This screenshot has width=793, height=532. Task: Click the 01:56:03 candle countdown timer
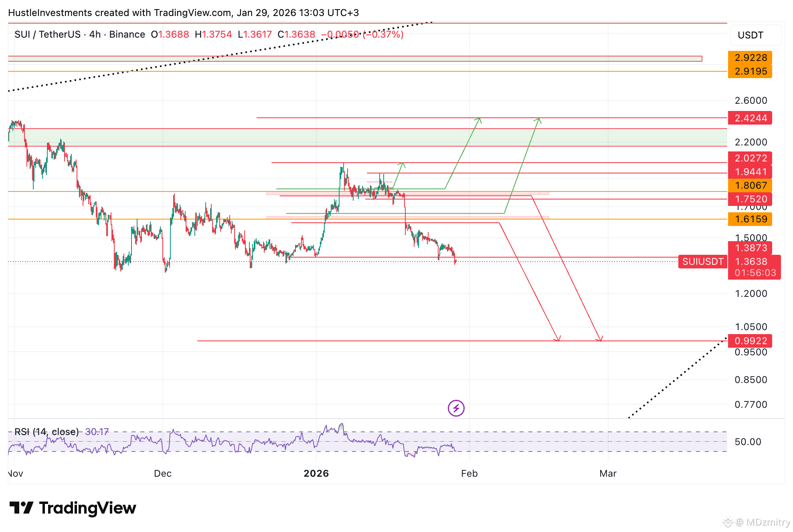[755, 273]
